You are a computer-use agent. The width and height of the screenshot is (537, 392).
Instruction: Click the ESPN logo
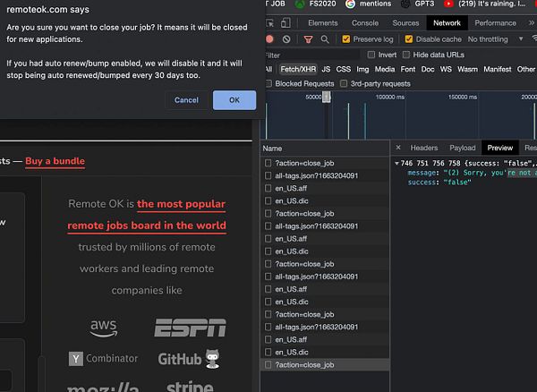coord(190,328)
